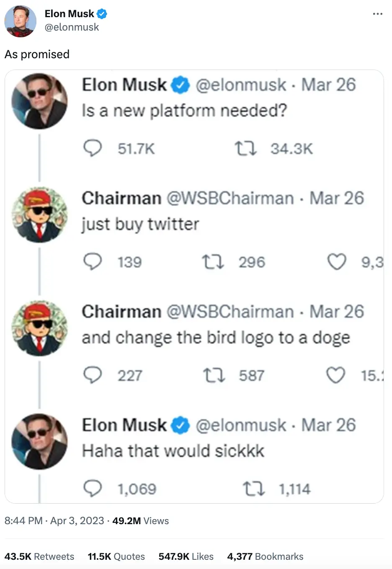Like the "change the bird logo" tweet
The image size is (392, 569).
[335, 375]
